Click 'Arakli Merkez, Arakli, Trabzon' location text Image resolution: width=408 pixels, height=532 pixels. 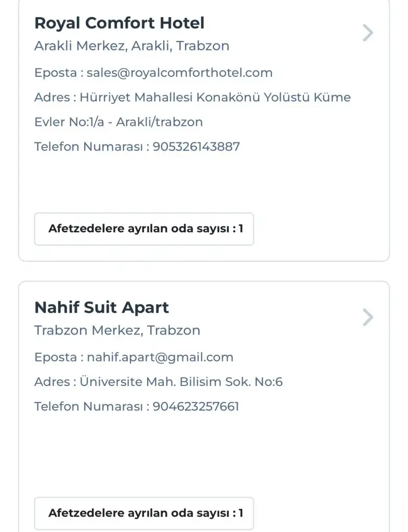(x=131, y=46)
